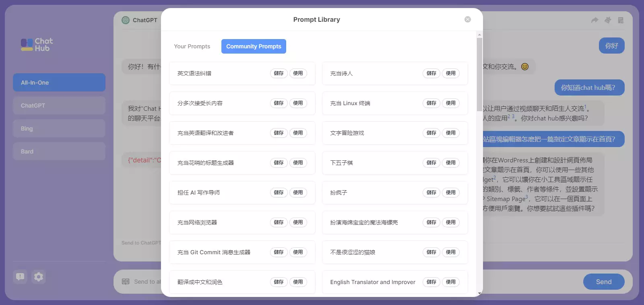
Task: Open the feedback icon in sidebar
Action: point(20,277)
